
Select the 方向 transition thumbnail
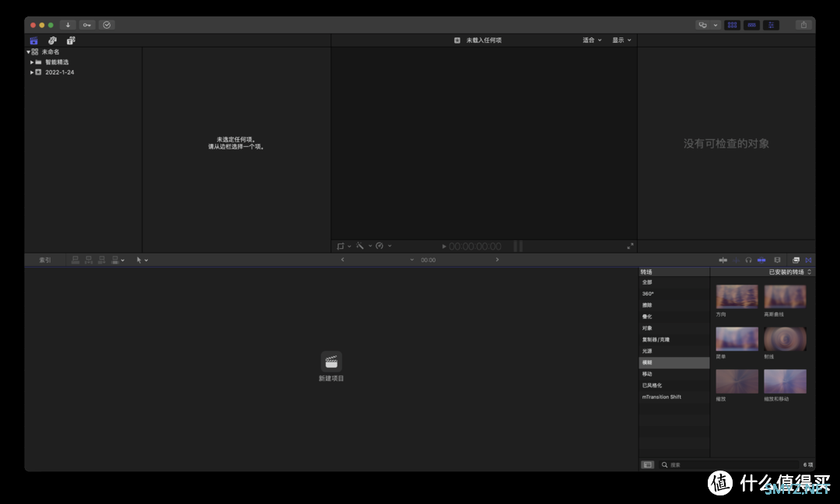(737, 297)
